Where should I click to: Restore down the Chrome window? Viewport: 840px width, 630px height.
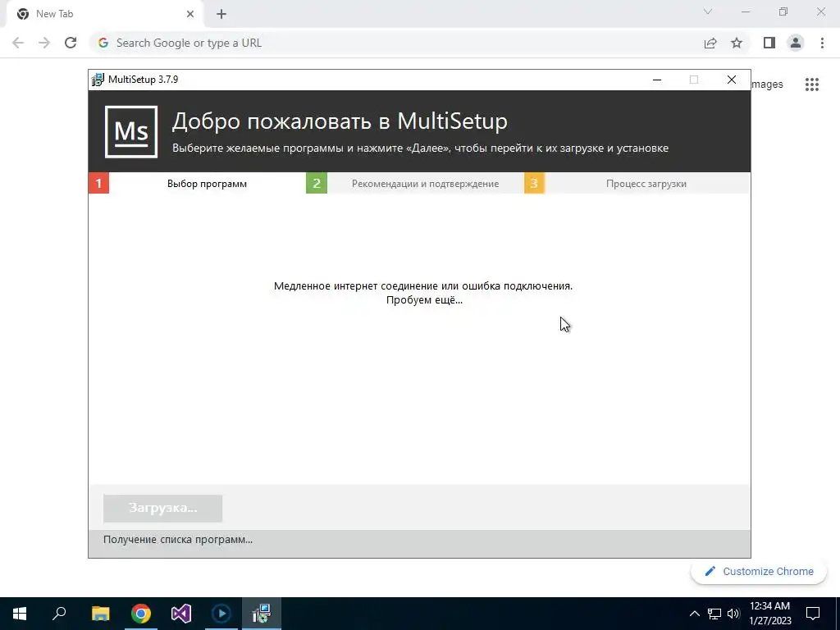tap(783, 11)
